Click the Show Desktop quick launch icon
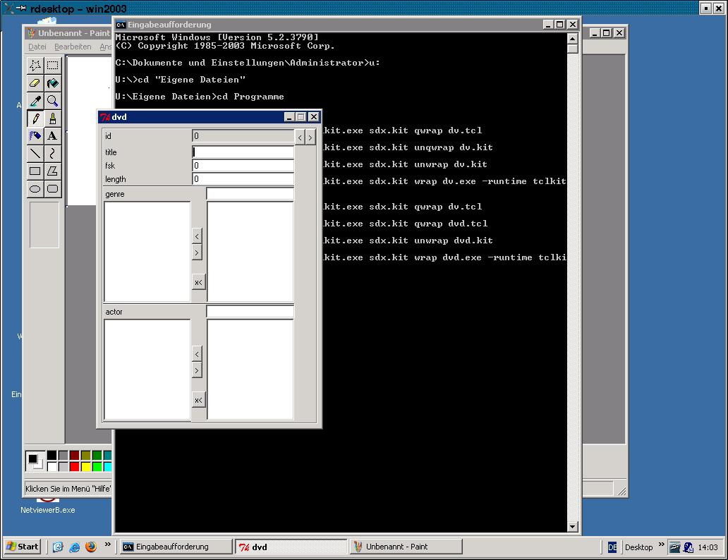The height and width of the screenshot is (560, 728). (58, 547)
